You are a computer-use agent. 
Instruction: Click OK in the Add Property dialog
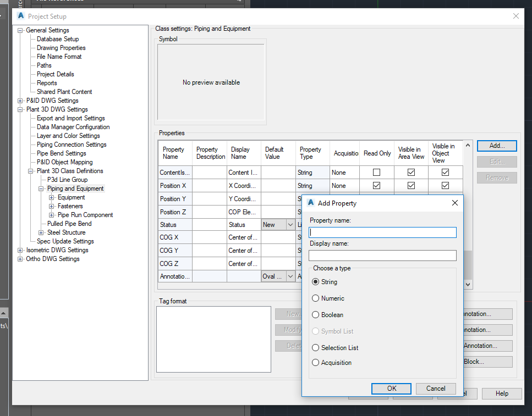pyautogui.click(x=391, y=389)
